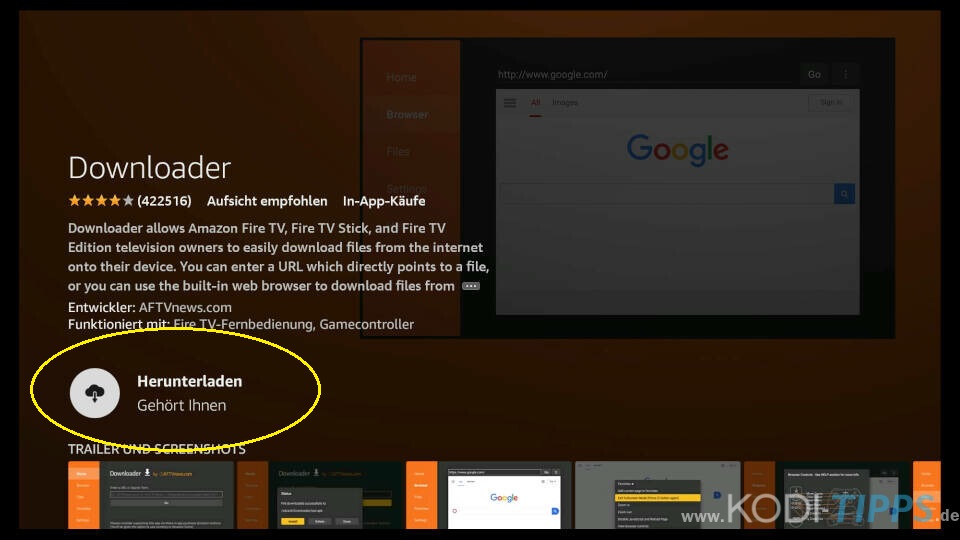
Task: Open the fifth thumbnail showing browser controls
Action: (827, 495)
